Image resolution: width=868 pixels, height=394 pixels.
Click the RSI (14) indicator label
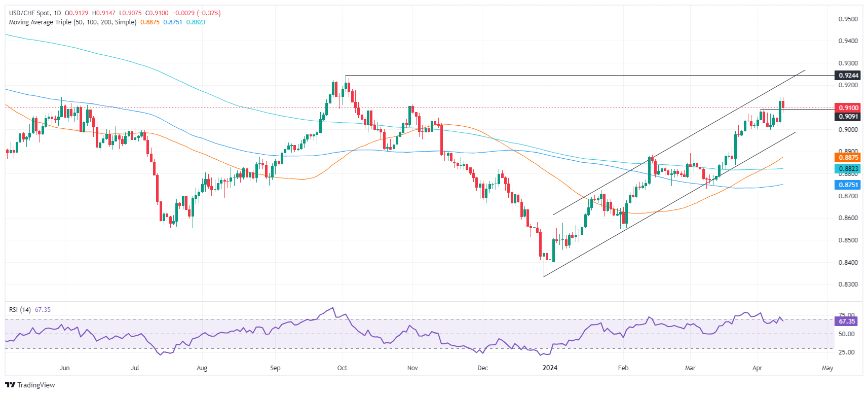(x=20, y=310)
